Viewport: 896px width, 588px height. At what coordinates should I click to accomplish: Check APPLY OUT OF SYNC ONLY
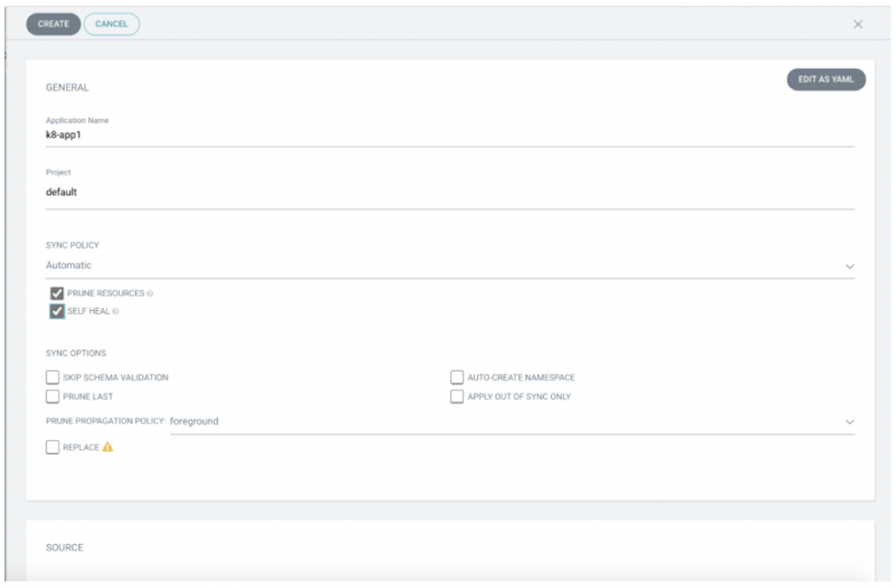(457, 396)
